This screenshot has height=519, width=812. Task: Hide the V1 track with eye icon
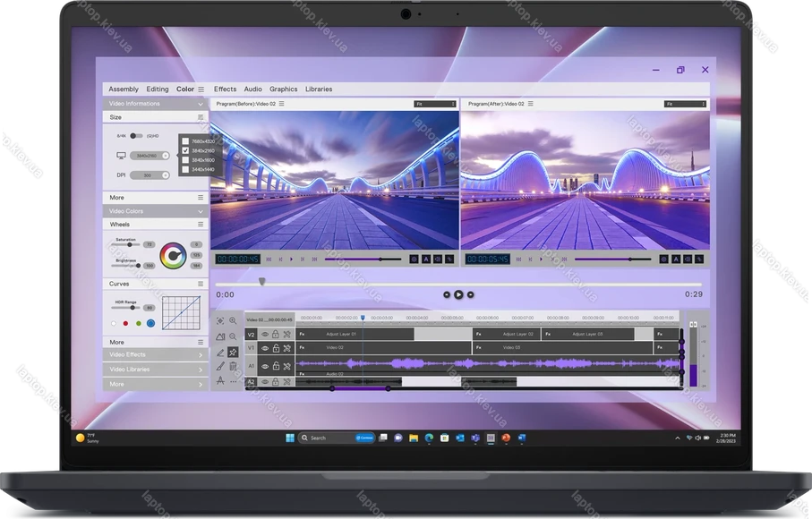click(264, 348)
